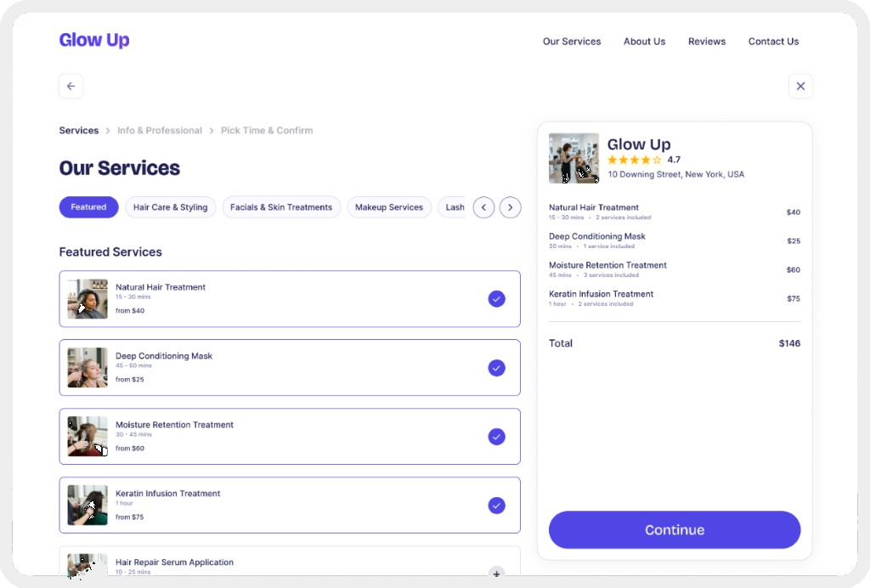The image size is (870, 588).
Task: Click the Featured Services heading
Action: pos(110,252)
